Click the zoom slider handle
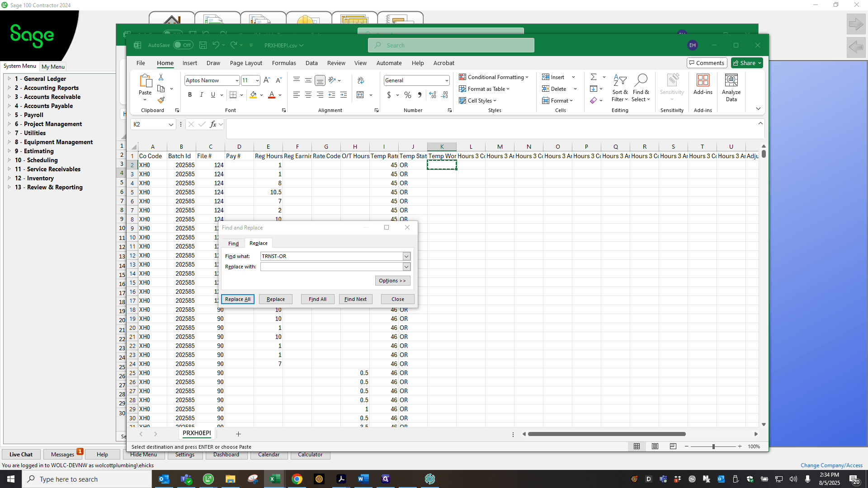The height and width of the screenshot is (488, 868). pos(713,446)
